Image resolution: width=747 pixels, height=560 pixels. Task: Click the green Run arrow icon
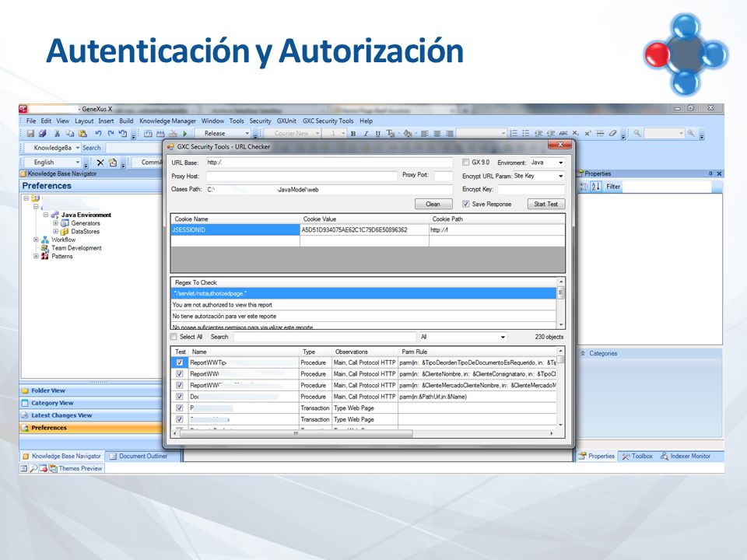185,134
